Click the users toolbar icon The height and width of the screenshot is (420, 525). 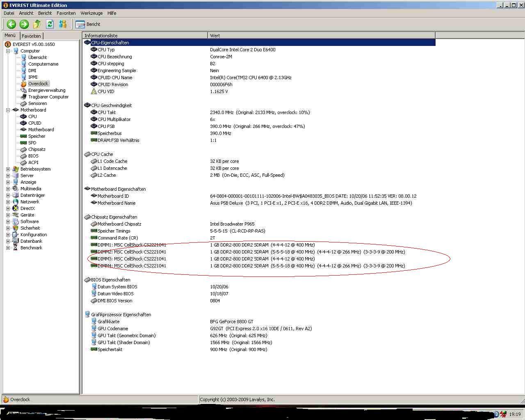click(63, 24)
